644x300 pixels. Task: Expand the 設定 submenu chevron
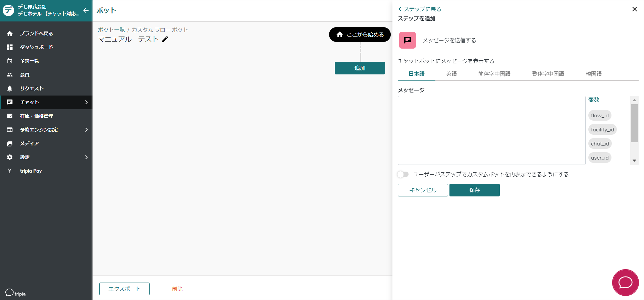86,157
